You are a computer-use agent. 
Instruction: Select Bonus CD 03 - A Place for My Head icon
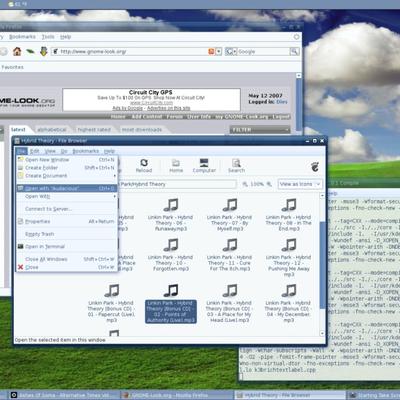coord(230,290)
